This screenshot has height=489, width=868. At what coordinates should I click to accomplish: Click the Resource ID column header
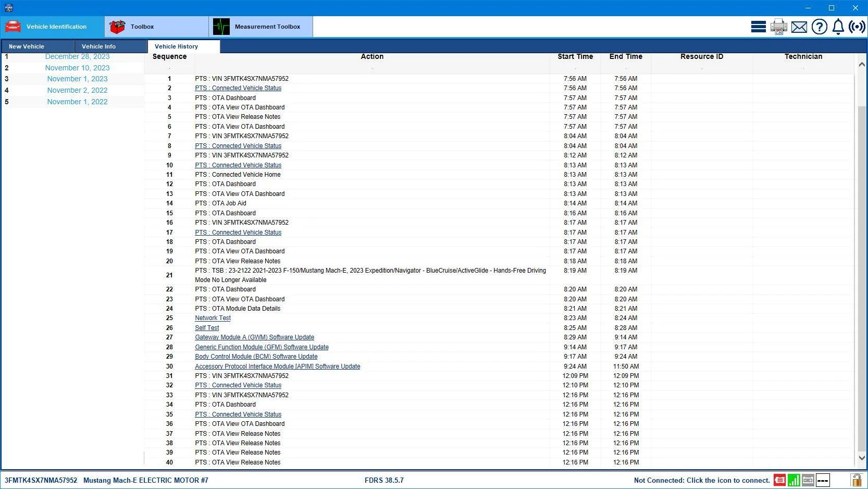pos(702,57)
